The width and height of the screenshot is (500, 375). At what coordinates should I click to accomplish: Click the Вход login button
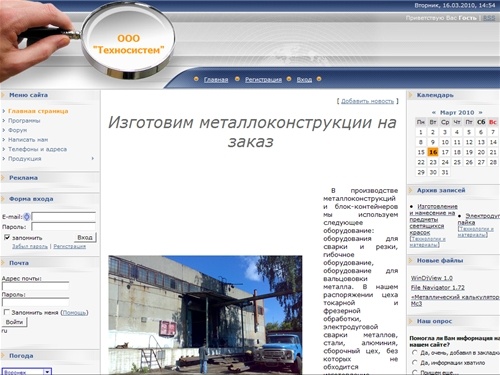85,237
